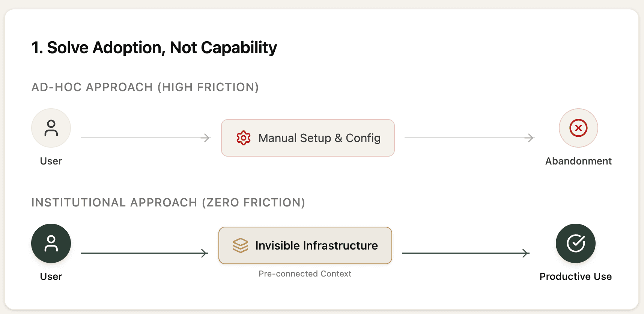Click the stacked layers icon
The width and height of the screenshot is (644, 314).
coord(241,245)
